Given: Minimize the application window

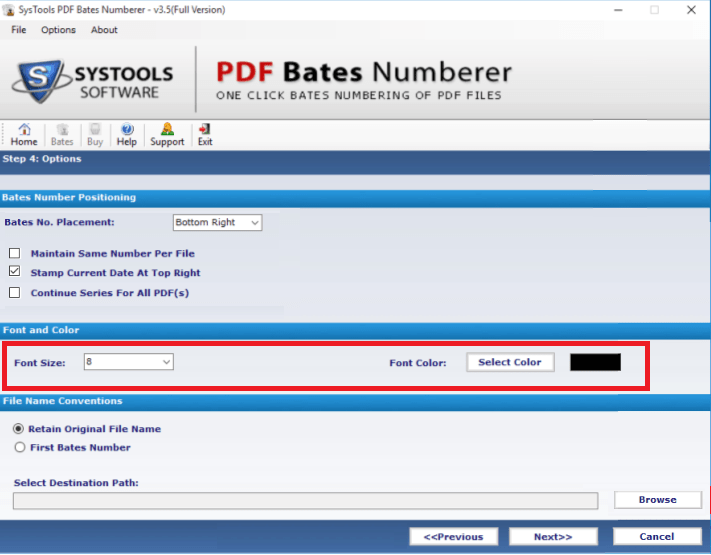Looking at the screenshot, I should 618,10.
